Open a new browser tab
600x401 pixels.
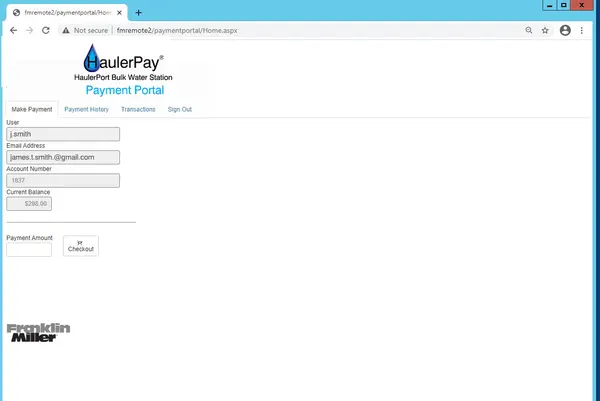point(138,13)
